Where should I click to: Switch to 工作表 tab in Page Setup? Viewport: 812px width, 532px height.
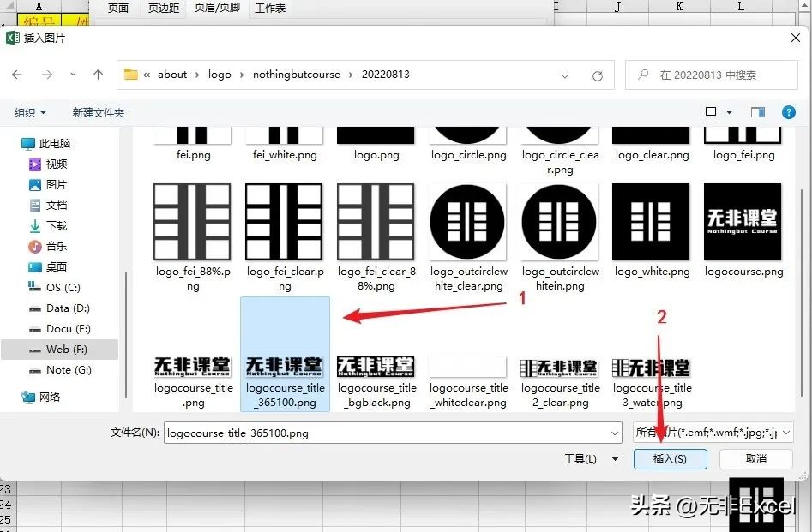tap(270, 8)
